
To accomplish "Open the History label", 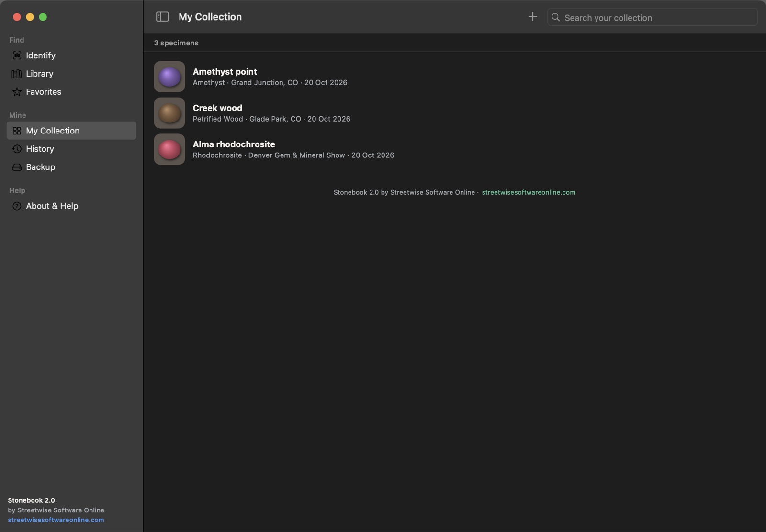I will coord(40,149).
